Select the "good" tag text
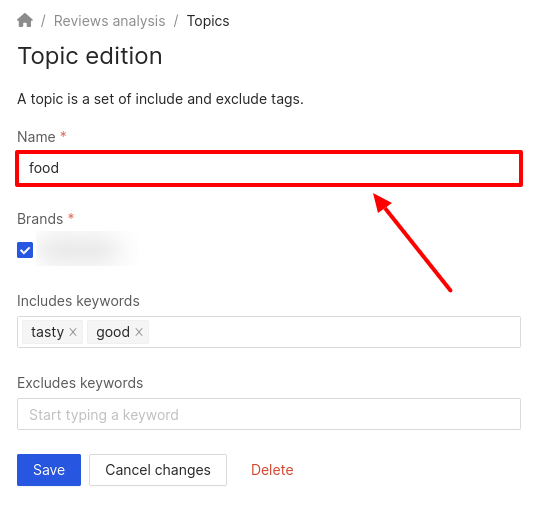This screenshot has height=512, width=540. pos(113,332)
